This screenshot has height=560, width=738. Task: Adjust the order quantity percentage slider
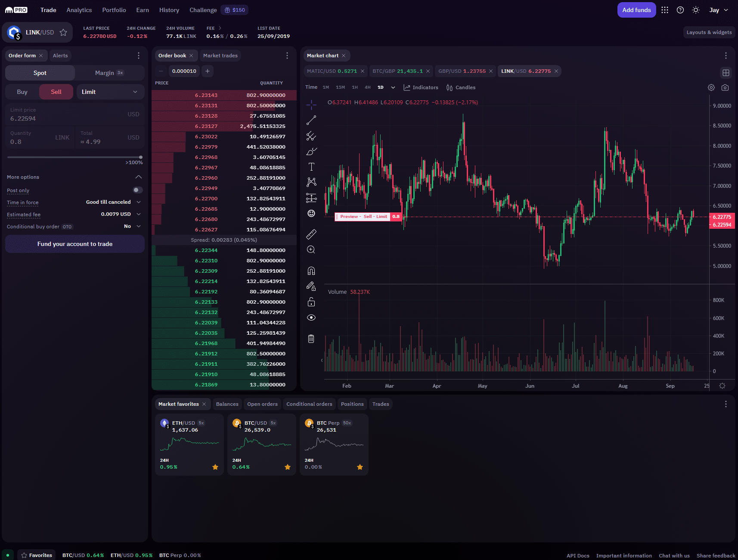[75, 157]
